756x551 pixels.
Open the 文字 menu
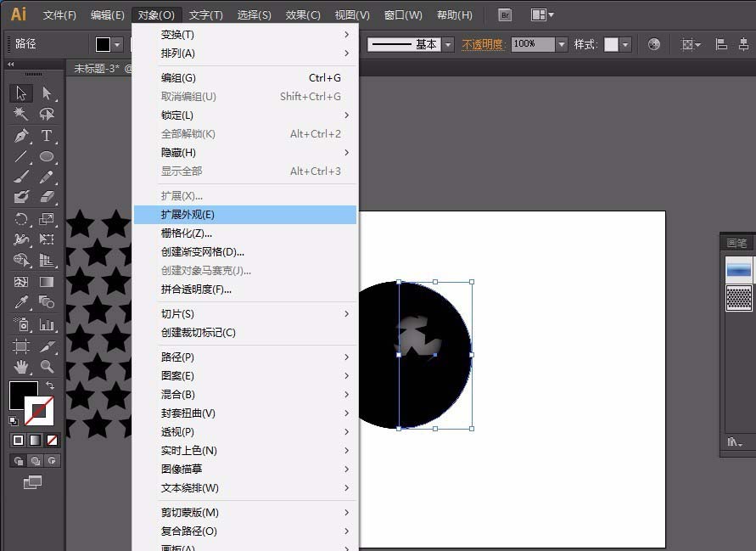tap(207, 14)
